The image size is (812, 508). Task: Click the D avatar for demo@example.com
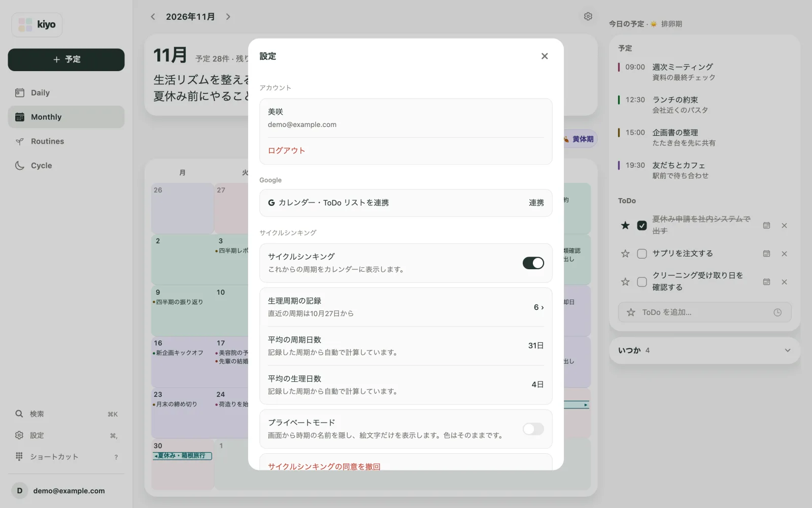tap(20, 491)
